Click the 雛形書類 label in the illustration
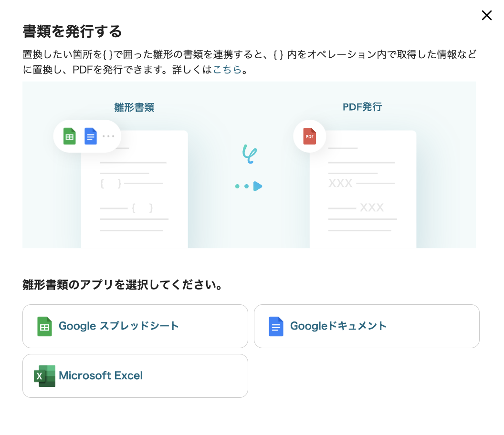Viewport: 504px width, 435px height. [134, 107]
